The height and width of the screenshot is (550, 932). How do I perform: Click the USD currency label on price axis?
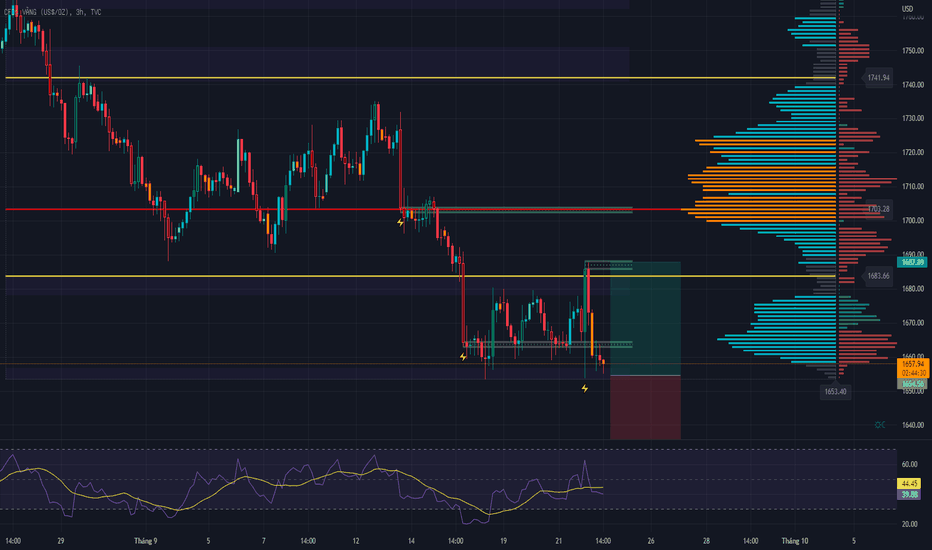907,9
